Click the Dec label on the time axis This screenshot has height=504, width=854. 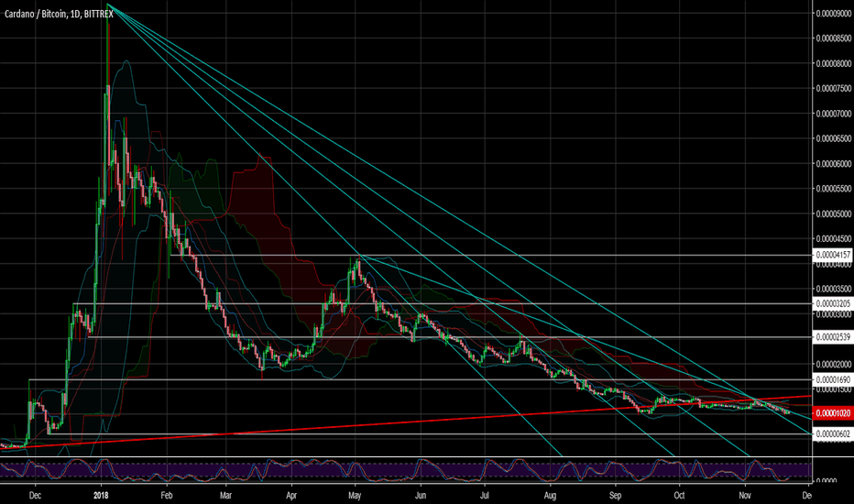35,495
